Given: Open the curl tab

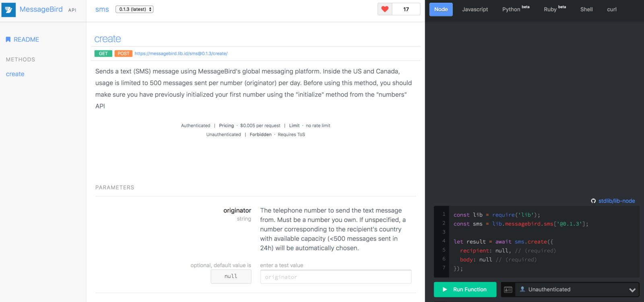Looking at the screenshot, I should 612,9.
